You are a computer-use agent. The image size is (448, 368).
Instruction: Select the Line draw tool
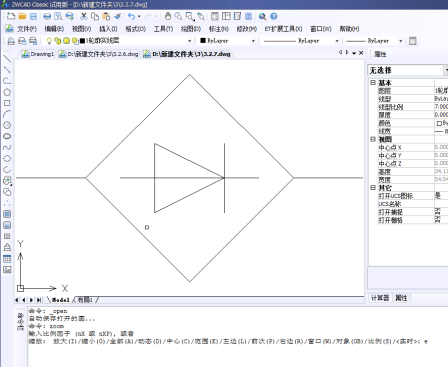7,58
